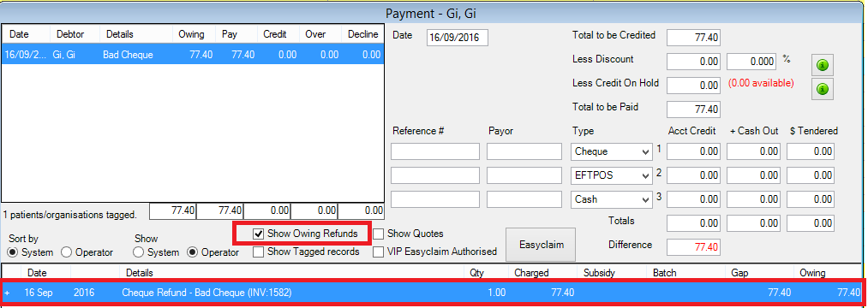Choose Show System radio option
This screenshot has height=308, width=868.
click(139, 252)
